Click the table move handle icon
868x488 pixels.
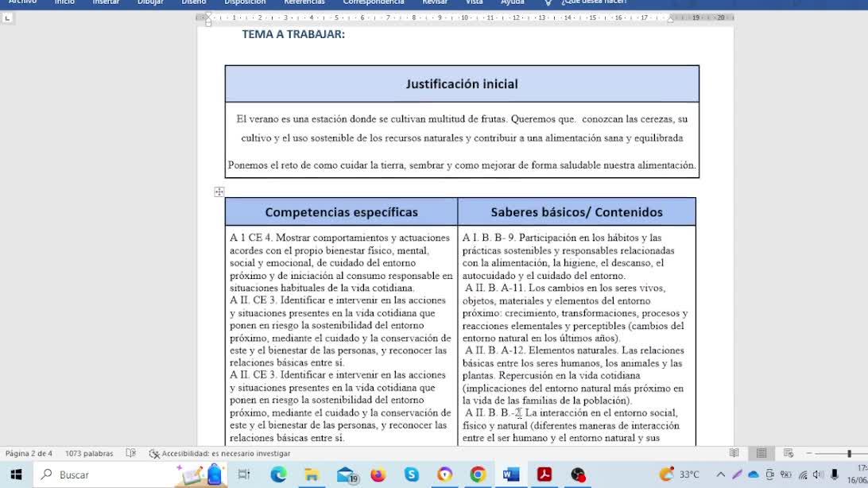pos(219,192)
